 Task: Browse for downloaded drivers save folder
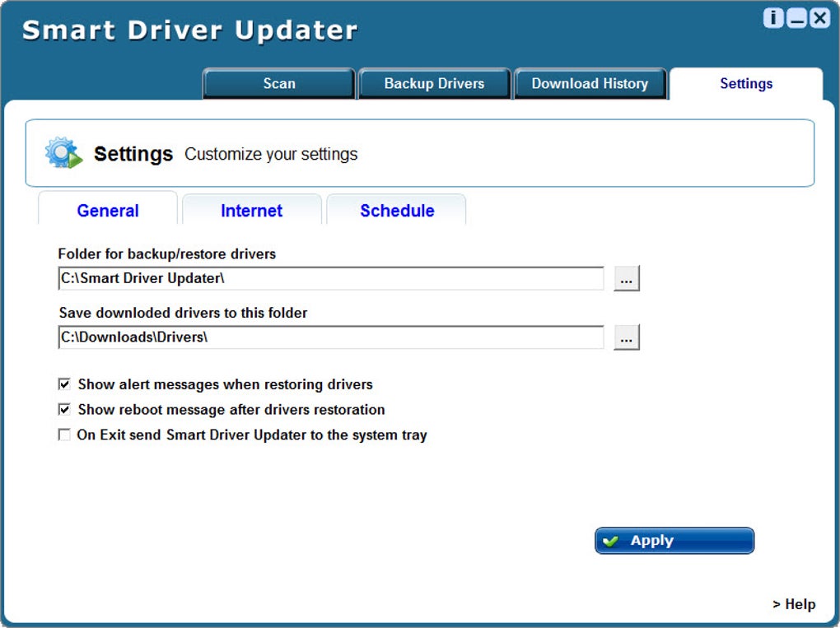tap(626, 337)
